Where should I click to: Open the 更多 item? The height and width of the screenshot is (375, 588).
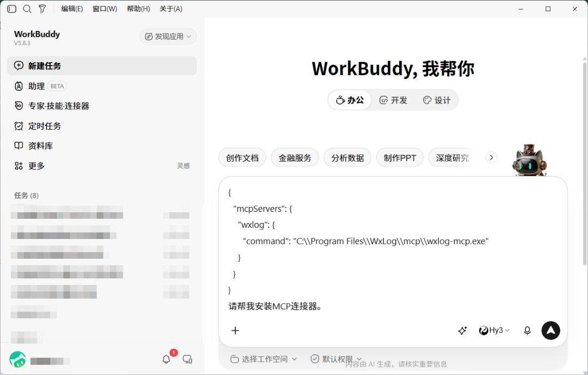click(x=36, y=166)
